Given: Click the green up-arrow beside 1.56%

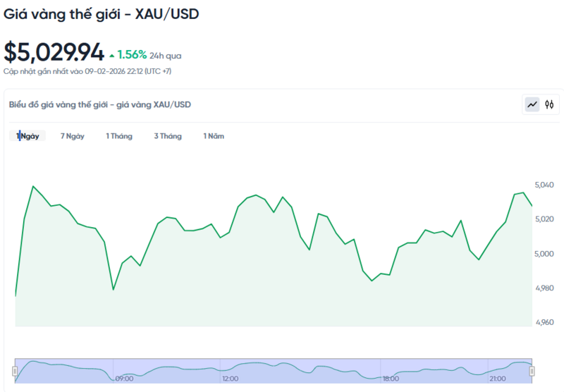Looking at the screenshot, I should click(111, 55).
